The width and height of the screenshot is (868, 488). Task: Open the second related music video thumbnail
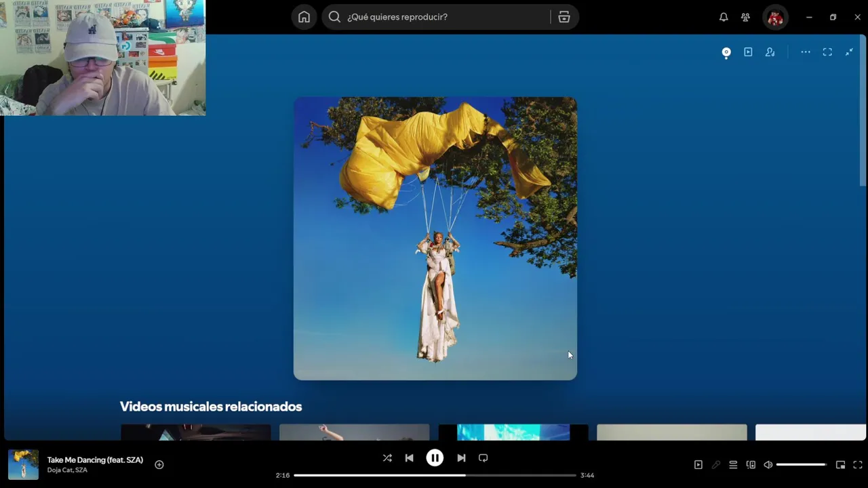click(355, 432)
